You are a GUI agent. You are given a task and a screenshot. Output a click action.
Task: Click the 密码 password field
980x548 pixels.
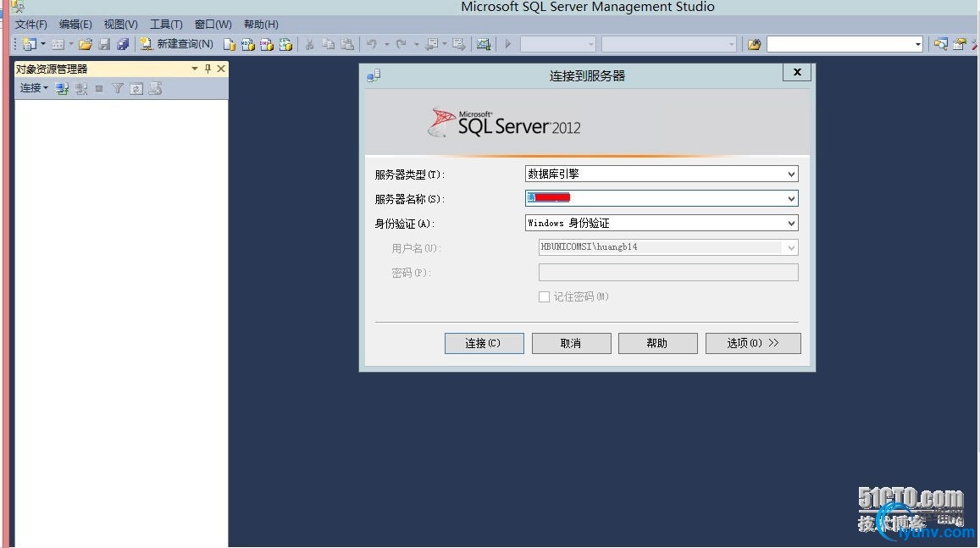point(668,273)
